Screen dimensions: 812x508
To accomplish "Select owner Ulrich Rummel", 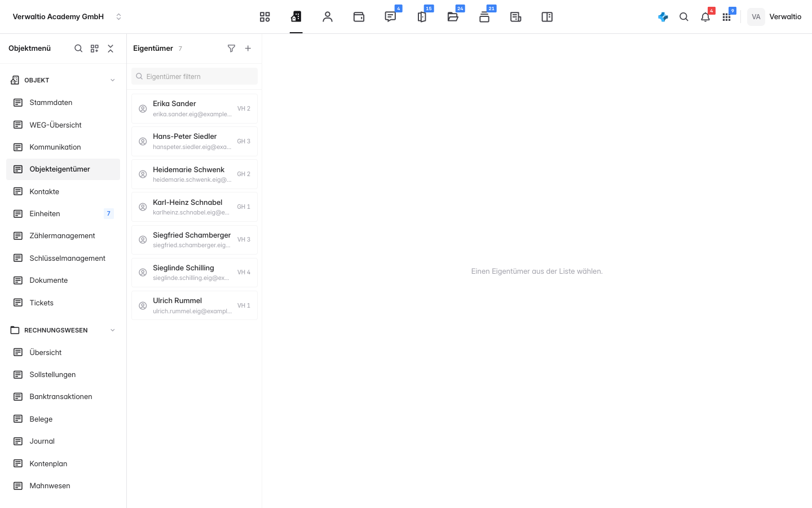I will (195, 305).
